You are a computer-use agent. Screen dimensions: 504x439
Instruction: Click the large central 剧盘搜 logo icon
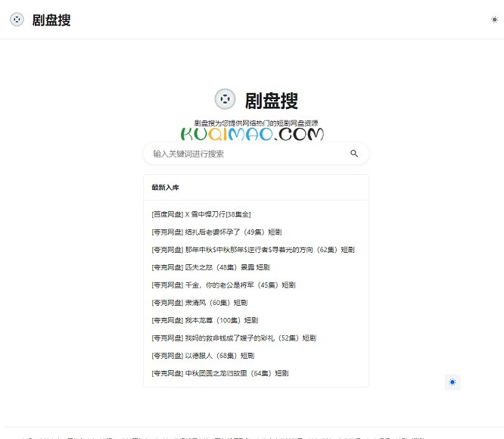(225, 98)
